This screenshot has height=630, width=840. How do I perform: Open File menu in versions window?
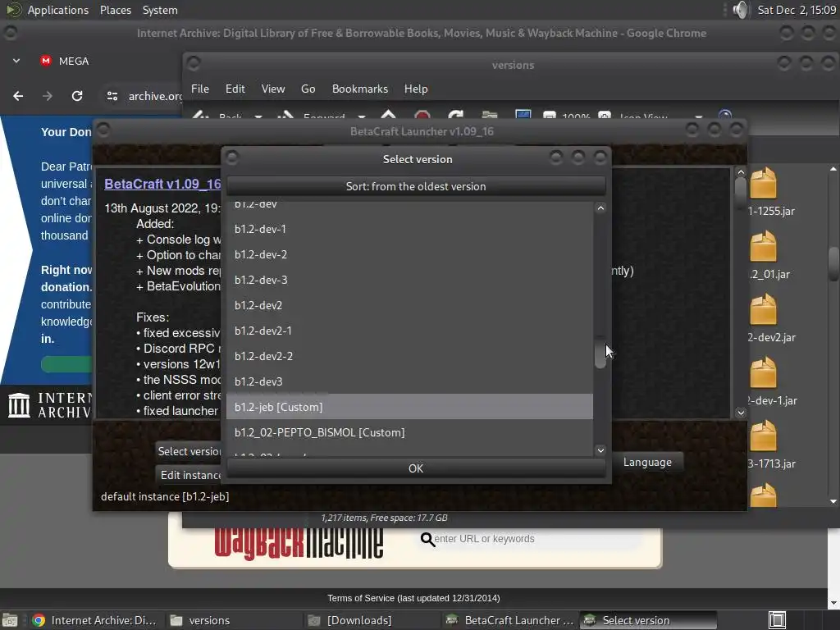coord(200,89)
